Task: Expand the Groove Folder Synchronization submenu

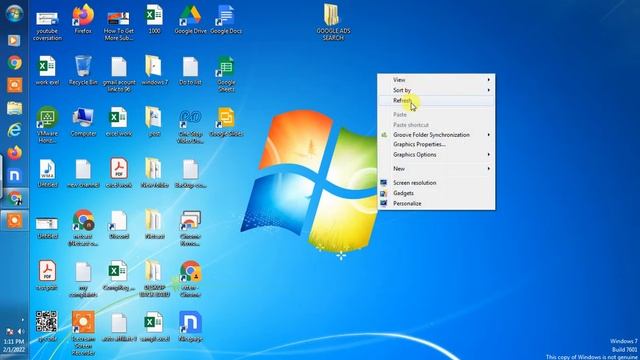Action: click(436, 135)
